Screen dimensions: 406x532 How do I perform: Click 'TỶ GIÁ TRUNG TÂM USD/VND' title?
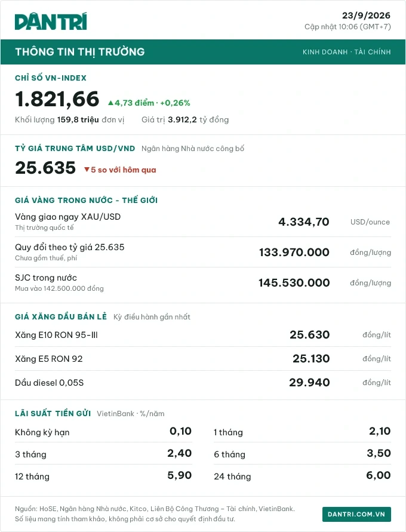(75, 148)
